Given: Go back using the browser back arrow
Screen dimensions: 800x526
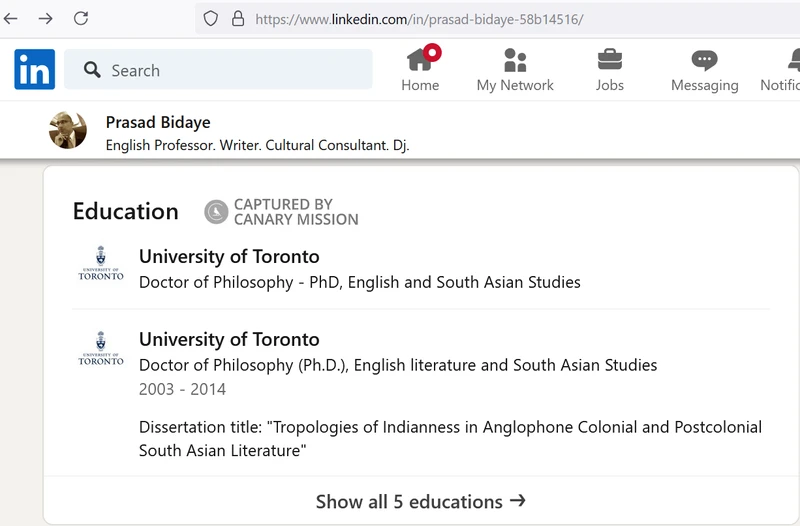Looking at the screenshot, I should coord(10,19).
